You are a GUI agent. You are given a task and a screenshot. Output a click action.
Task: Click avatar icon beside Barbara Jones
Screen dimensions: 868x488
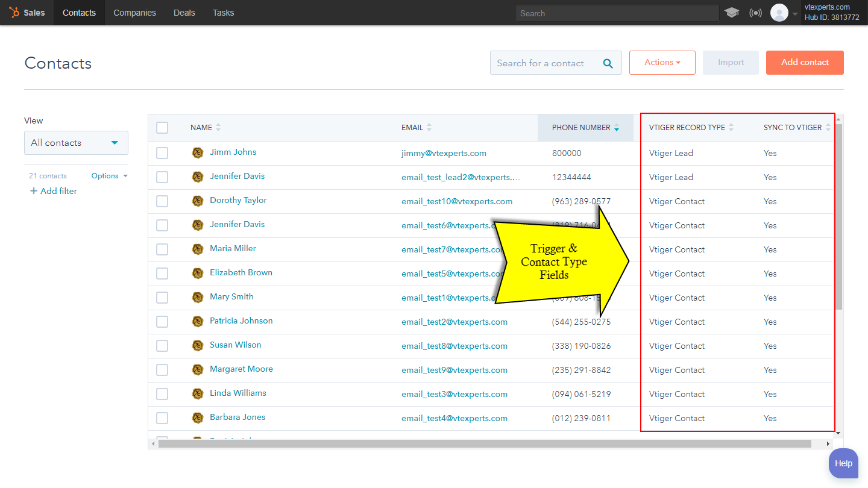[198, 418]
